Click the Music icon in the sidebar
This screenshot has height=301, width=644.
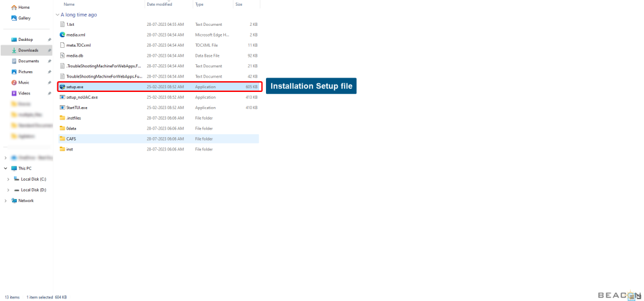click(x=14, y=82)
